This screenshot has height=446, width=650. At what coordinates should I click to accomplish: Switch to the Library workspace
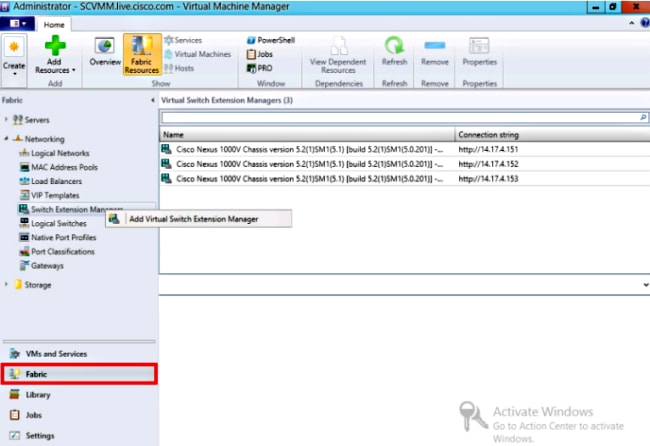79,395
